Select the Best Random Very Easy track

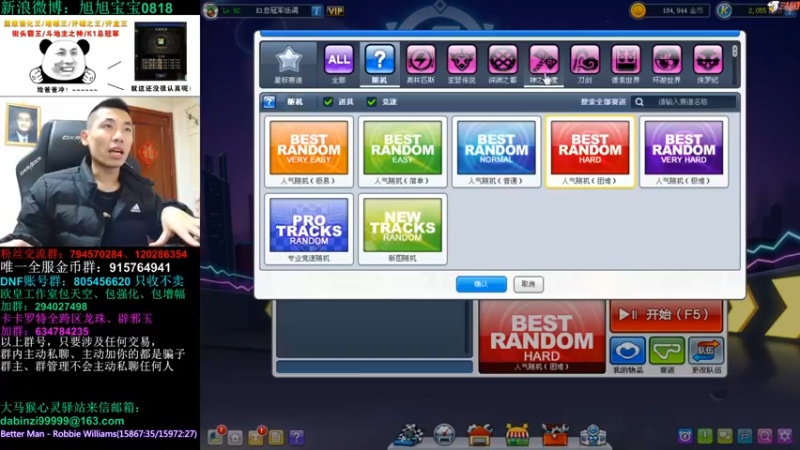(309, 152)
